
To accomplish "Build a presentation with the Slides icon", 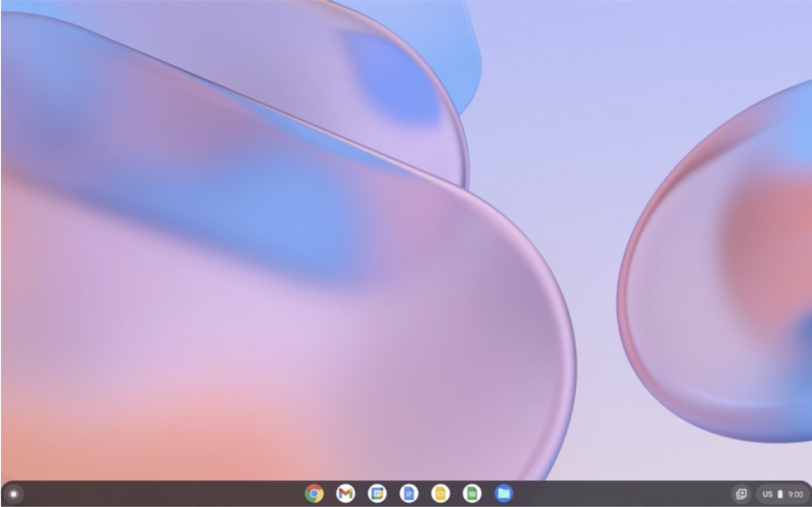I will point(441,493).
